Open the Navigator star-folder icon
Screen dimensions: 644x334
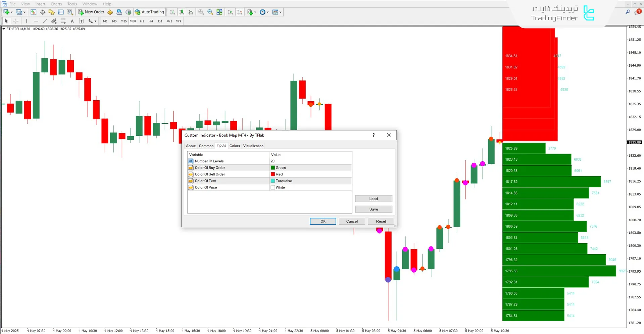point(51,12)
